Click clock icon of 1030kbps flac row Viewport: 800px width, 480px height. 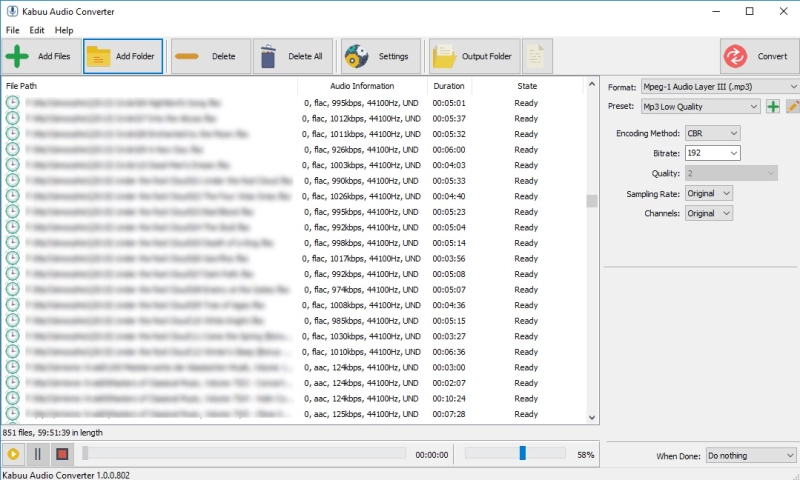pos(12,336)
